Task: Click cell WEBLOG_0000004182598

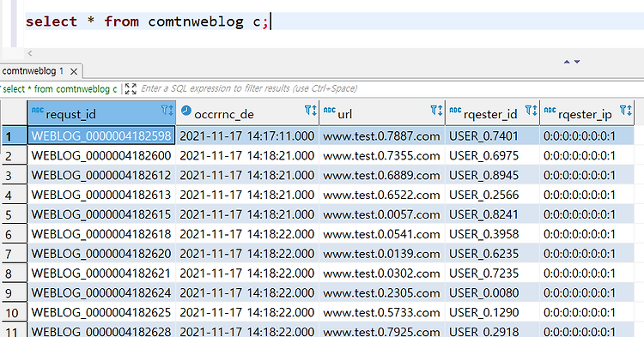Action: click(101, 135)
